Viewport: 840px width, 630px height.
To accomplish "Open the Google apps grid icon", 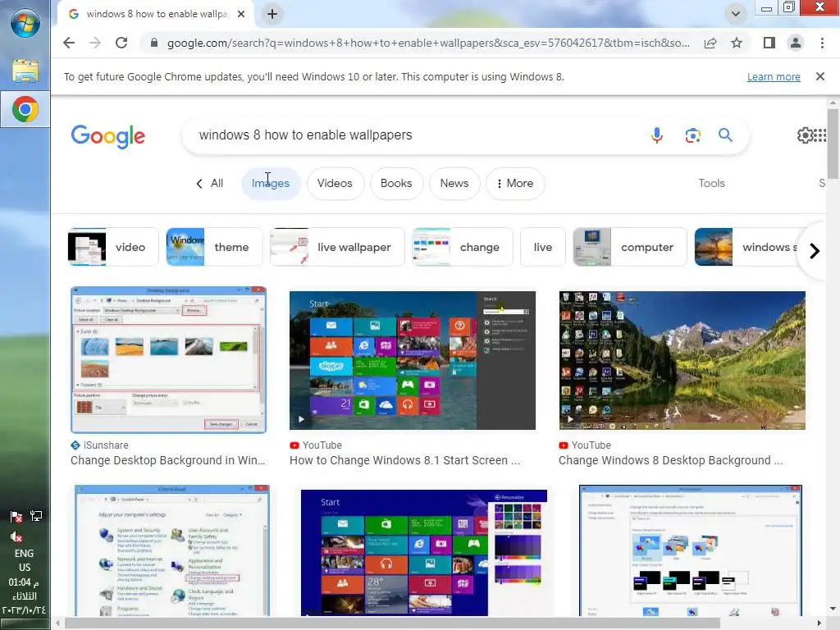I will (819, 135).
